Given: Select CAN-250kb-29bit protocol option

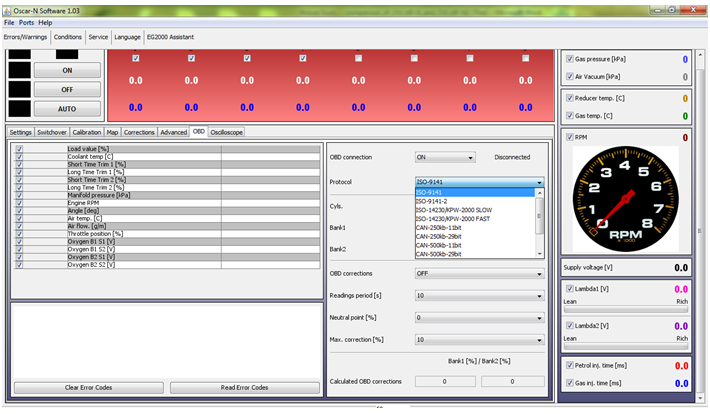Looking at the screenshot, I should click(x=475, y=236).
